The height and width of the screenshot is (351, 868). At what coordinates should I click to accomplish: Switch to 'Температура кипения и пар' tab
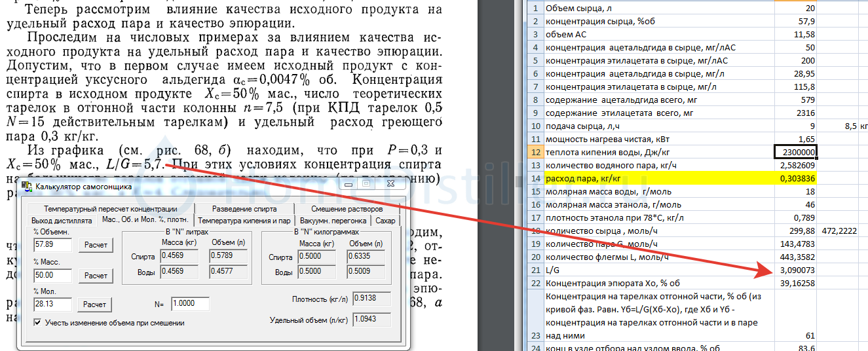pyautogui.click(x=244, y=221)
